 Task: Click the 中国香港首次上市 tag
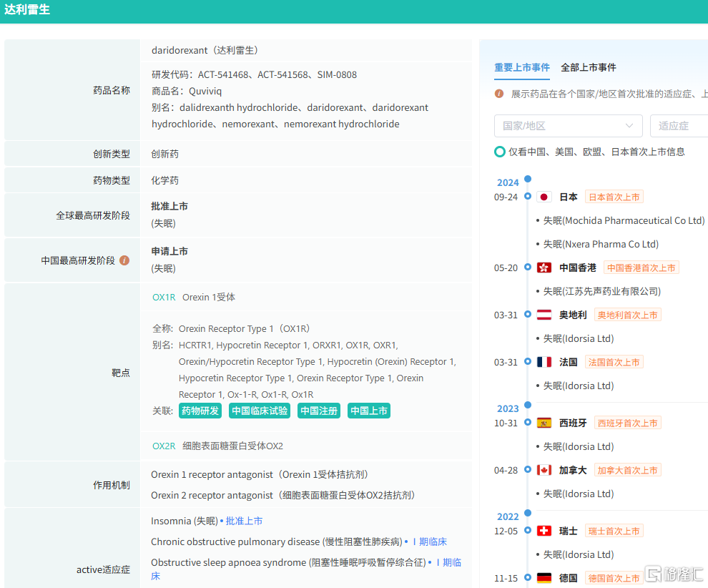[641, 268]
